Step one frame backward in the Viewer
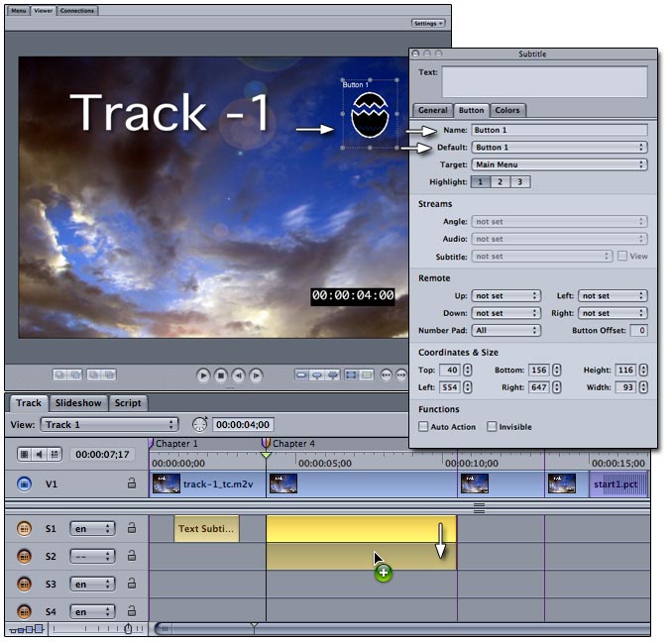Screen dimensions: 672x642 (x=238, y=375)
